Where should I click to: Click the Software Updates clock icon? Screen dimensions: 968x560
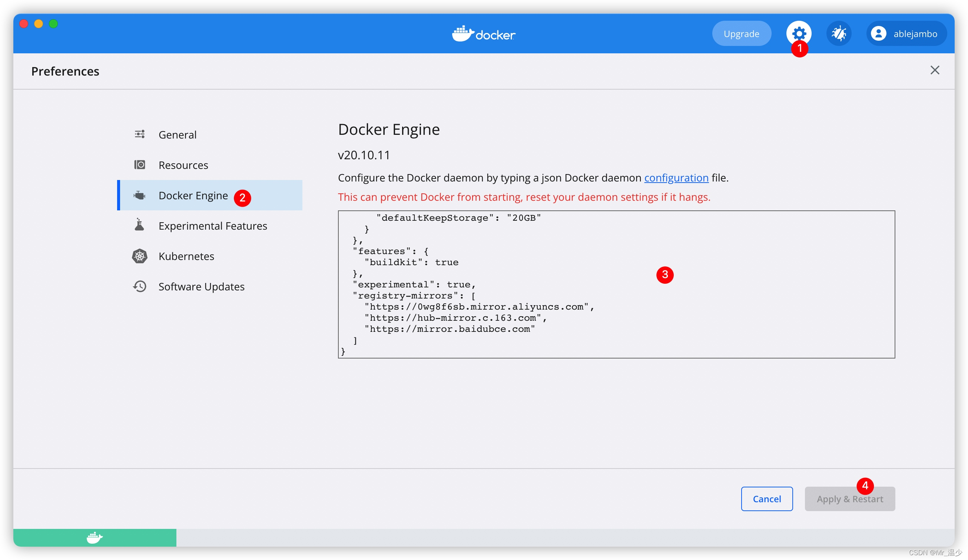[x=139, y=286]
